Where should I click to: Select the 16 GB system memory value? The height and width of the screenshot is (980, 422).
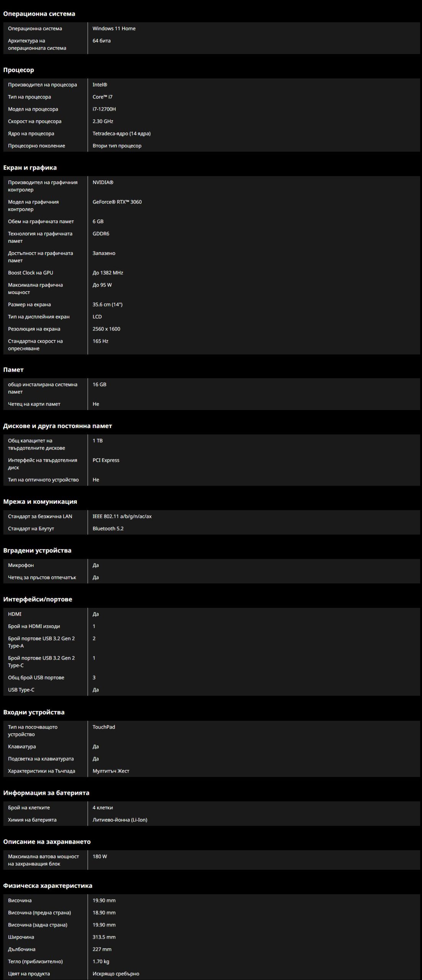pos(99,384)
